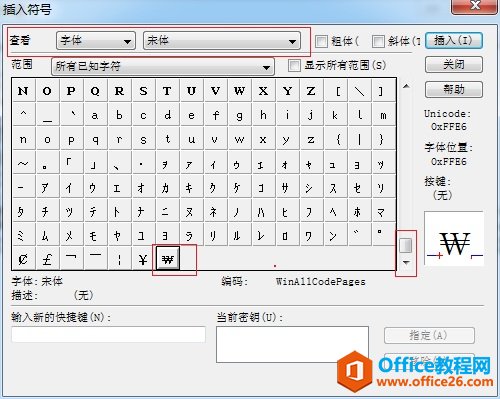The image size is (500, 399).
Task: Click the symbol grid scrollbar thumb
Action: coord(406,246)
